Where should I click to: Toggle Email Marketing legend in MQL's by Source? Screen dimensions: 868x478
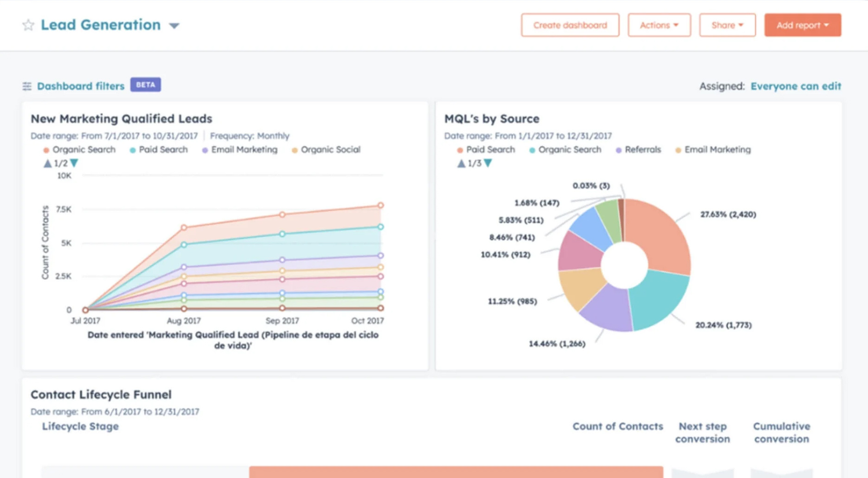coord(713,150)
